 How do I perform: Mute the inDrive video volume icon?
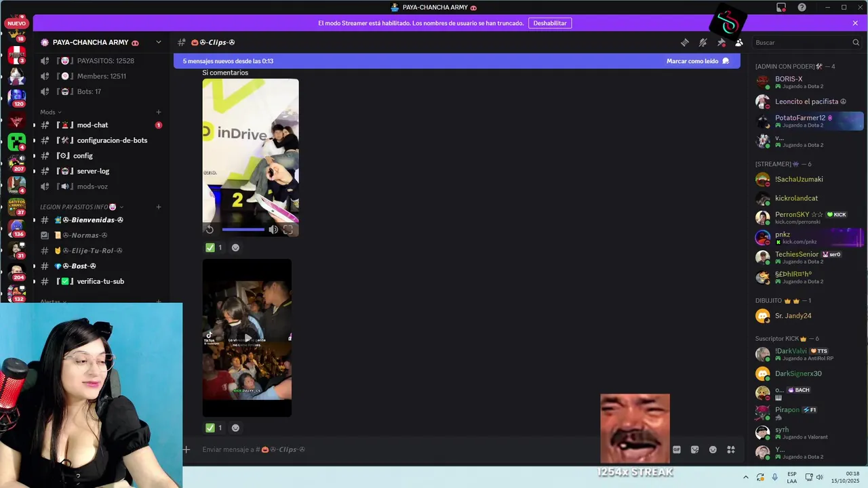(273, 230)
